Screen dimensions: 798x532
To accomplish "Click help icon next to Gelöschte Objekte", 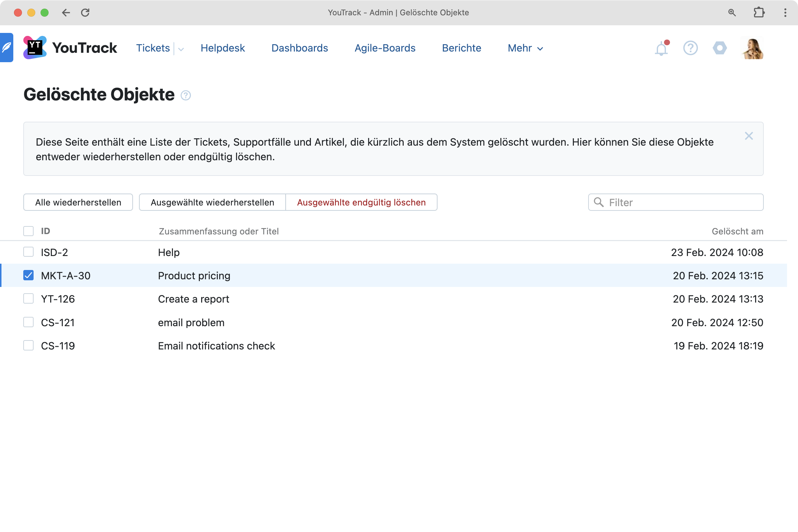I will 186,95.
